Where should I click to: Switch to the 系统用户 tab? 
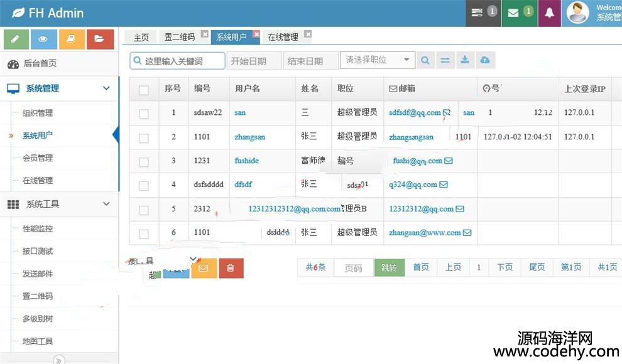(x=231, y=37)
